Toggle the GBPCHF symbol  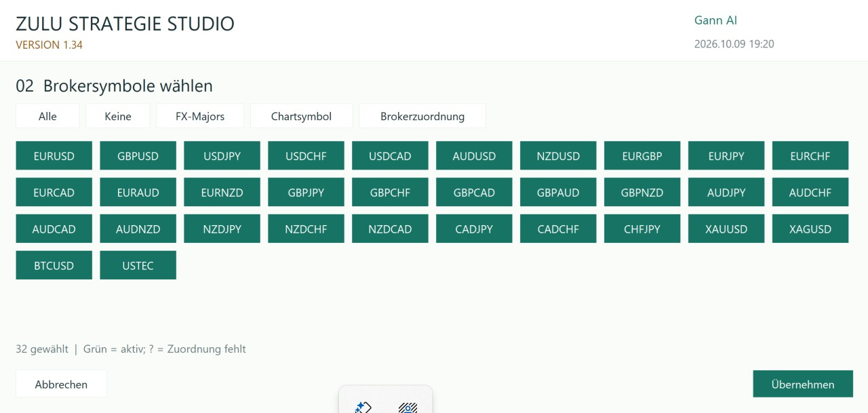[391, 193]
